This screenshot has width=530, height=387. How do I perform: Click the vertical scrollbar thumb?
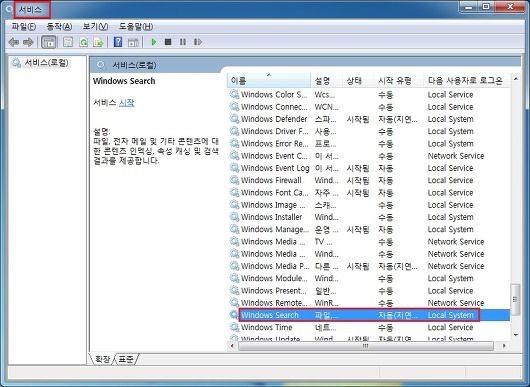515,299
